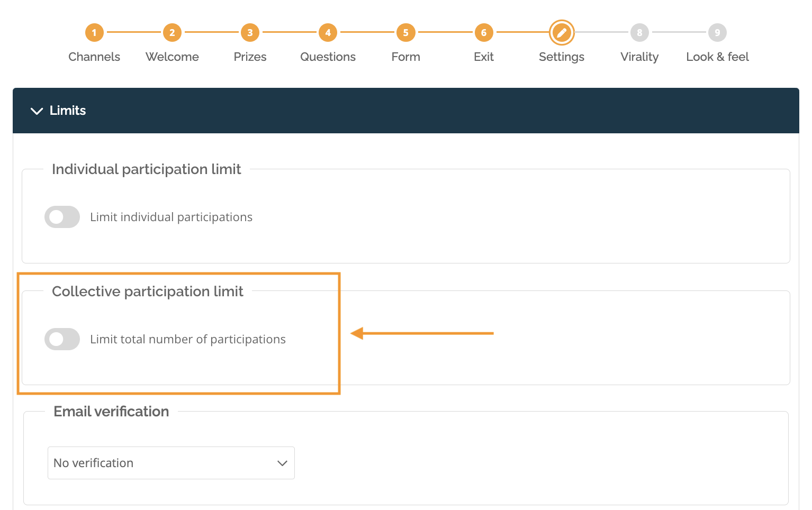
Task: Click the Limit individual participations label
Action: (171, 217)
